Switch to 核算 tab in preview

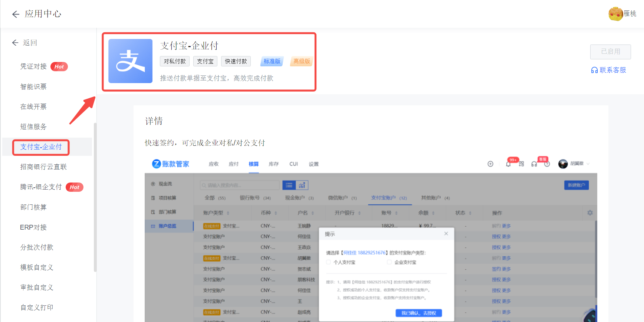254,164
